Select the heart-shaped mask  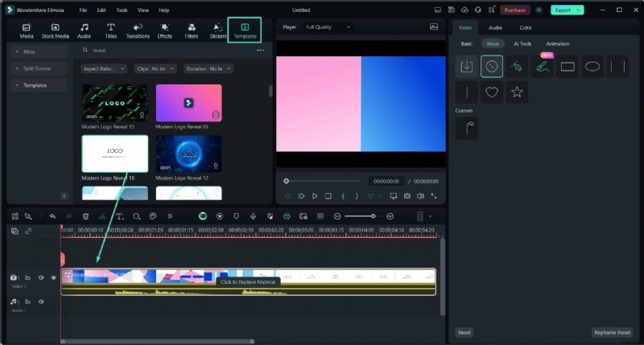pyautogui.click(x=492, y=92)
